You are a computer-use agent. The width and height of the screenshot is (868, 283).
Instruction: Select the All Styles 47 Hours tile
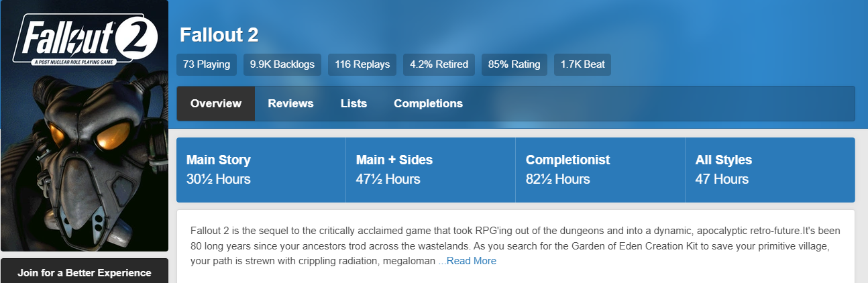(770, 170)
